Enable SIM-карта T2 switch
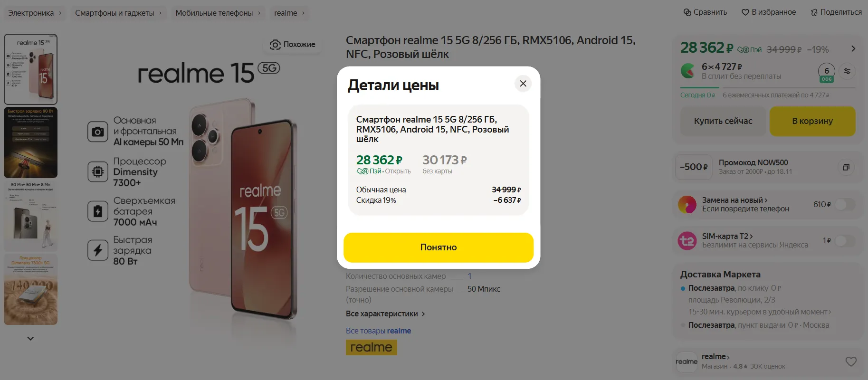The image size is (868, 380). [x=845, y=241]
